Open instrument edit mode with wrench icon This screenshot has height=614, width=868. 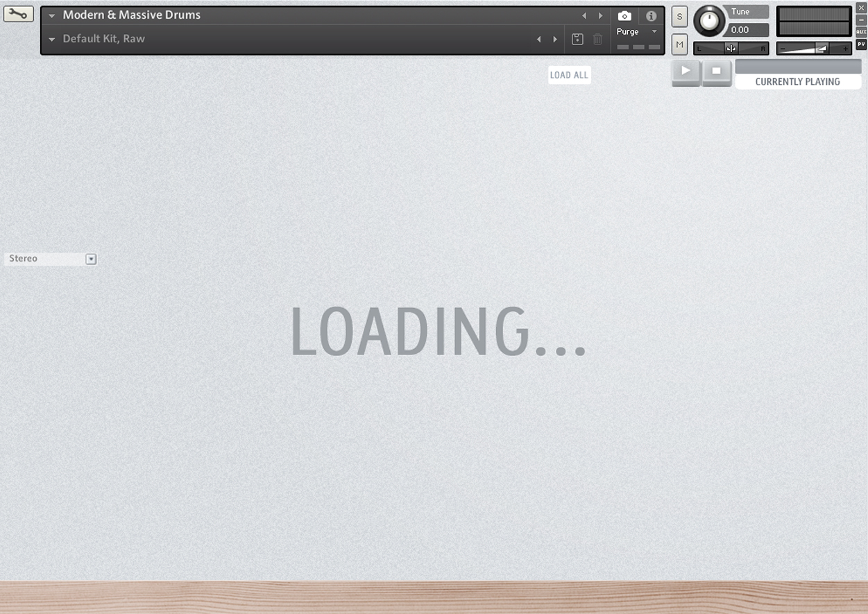pos(18,14)
